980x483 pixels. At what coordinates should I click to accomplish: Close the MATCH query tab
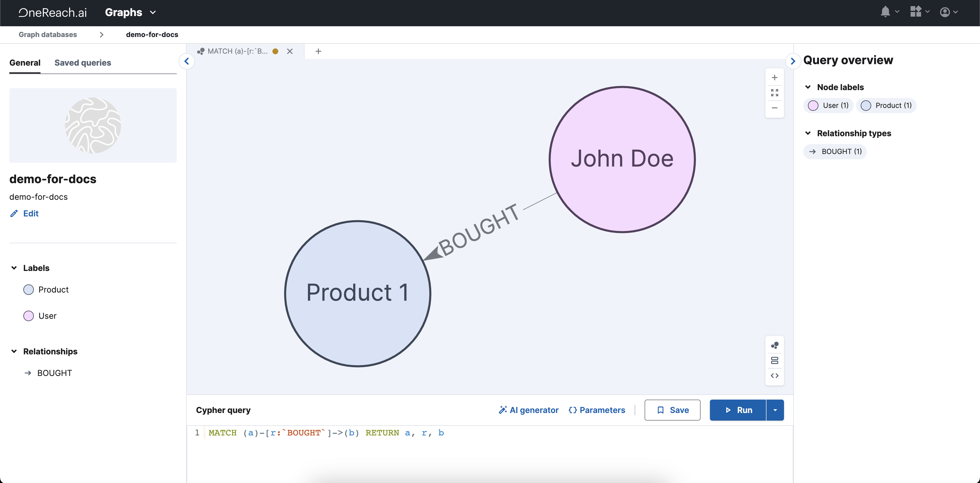point(290,51)
